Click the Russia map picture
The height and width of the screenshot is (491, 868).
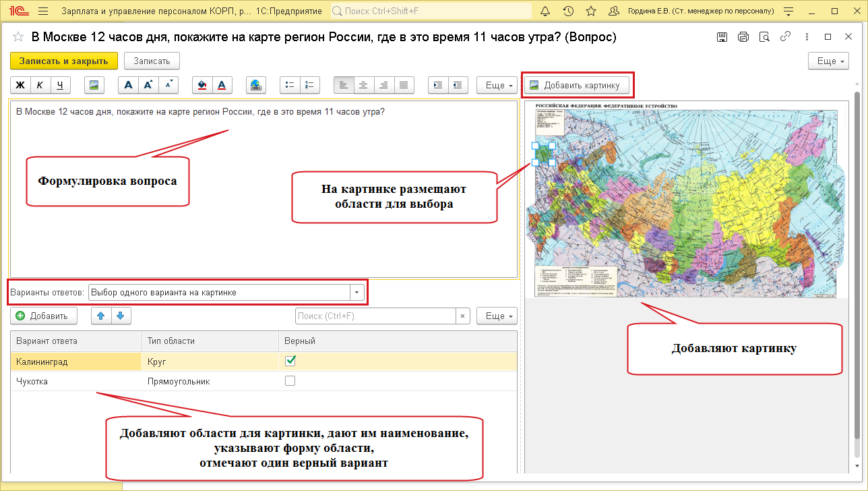tap(687, 199)
